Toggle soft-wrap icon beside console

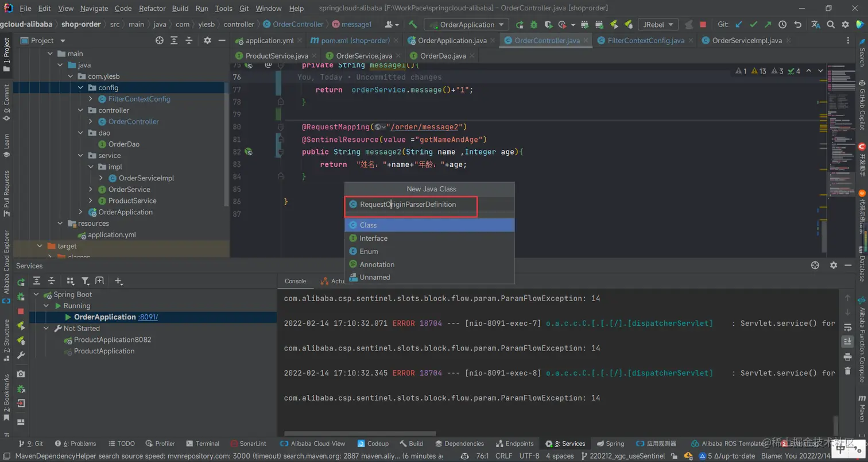click(x=847, y=328)
